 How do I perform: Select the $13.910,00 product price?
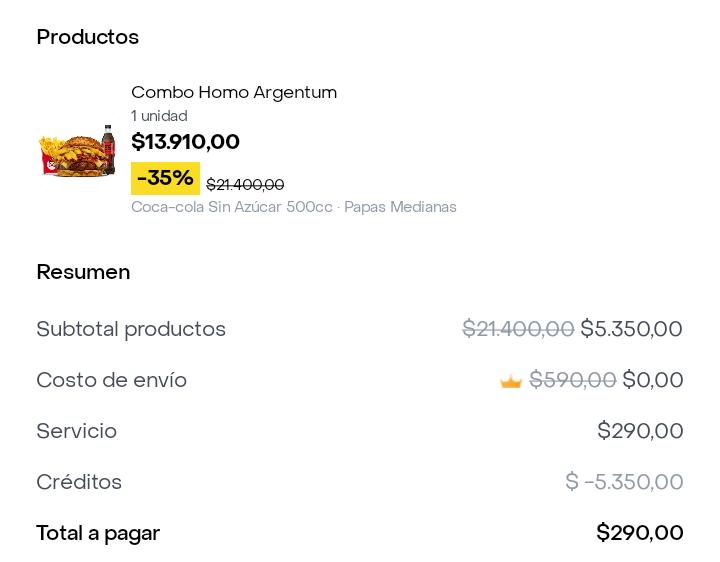click(x=186, y=141)
